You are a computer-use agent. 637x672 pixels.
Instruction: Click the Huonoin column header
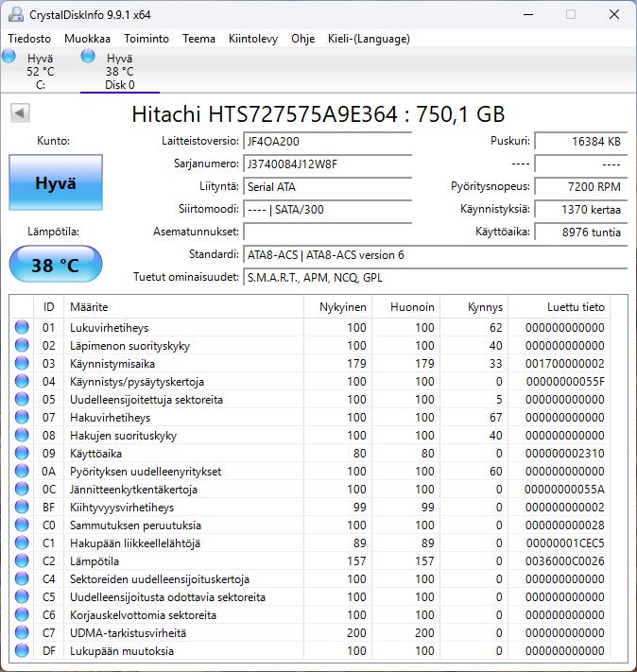pos(406,307)
